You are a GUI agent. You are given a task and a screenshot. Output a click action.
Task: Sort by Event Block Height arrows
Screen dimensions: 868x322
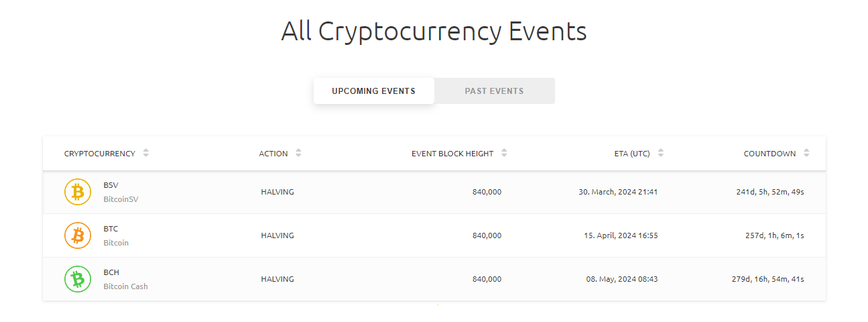(x=504, y=153)
